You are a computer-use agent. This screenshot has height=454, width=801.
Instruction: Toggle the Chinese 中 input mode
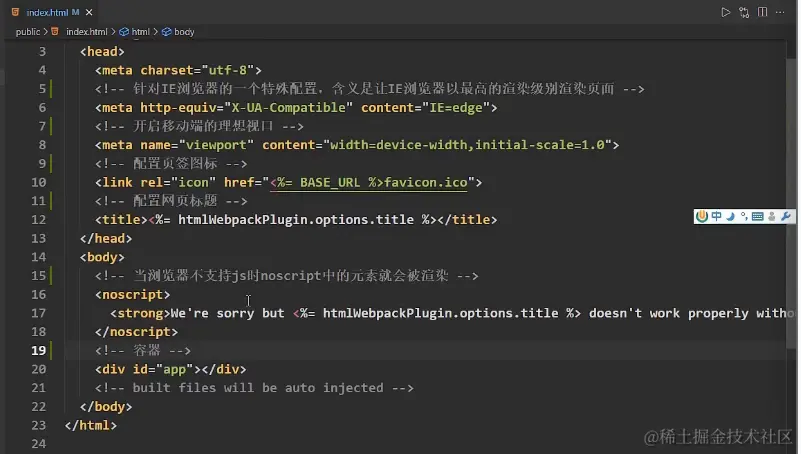coord(716,217)
